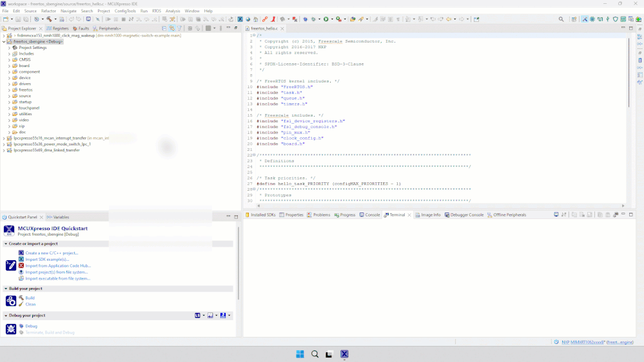The width and height of the screenshot is (644, 362).
Task: Expand the freertos folder
Action: 10,90
